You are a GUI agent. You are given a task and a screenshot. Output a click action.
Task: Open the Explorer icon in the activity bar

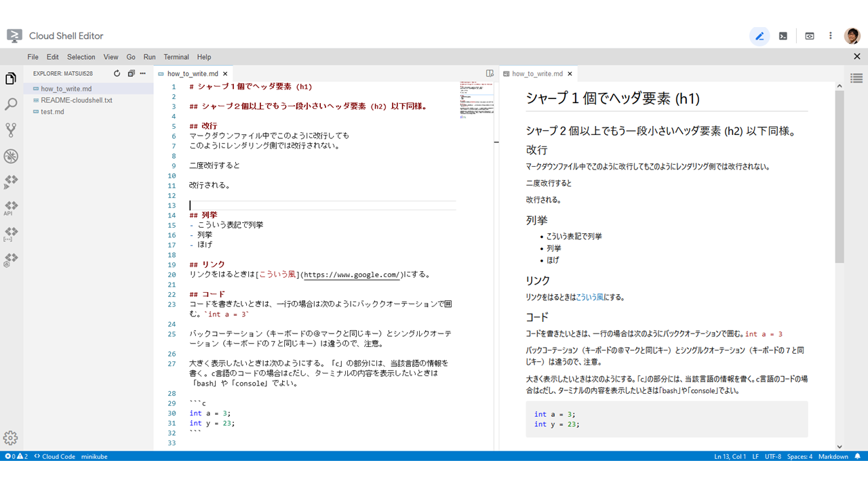pyautogui.click(x=10, y=78)
